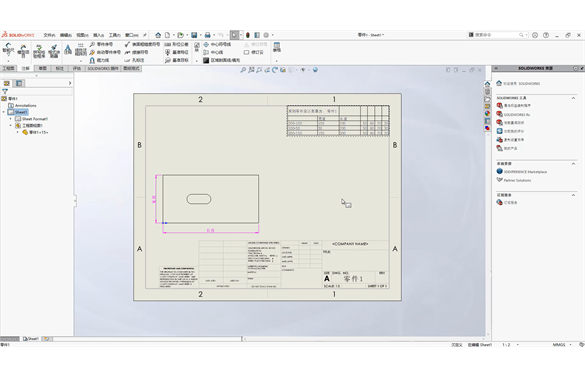The width and height of the screenshot is (585, 377).
Task: Insert a Revision Cloud (修订云)
Action: click(253, 52)
